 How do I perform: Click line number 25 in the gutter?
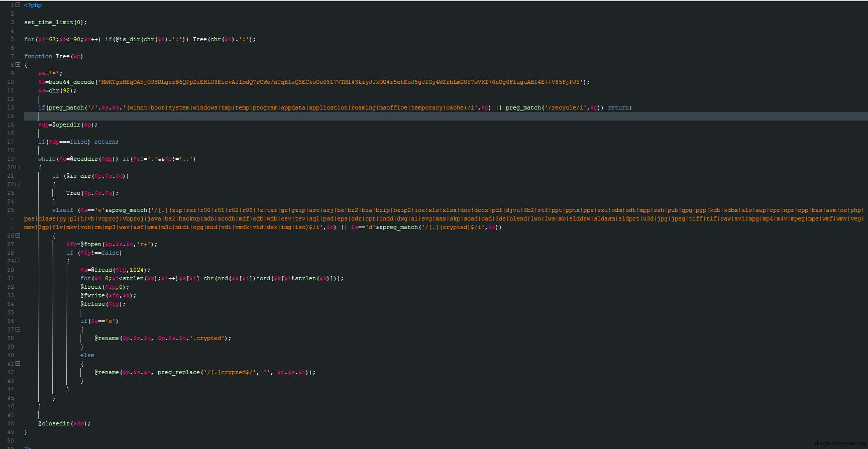[11, 210]
